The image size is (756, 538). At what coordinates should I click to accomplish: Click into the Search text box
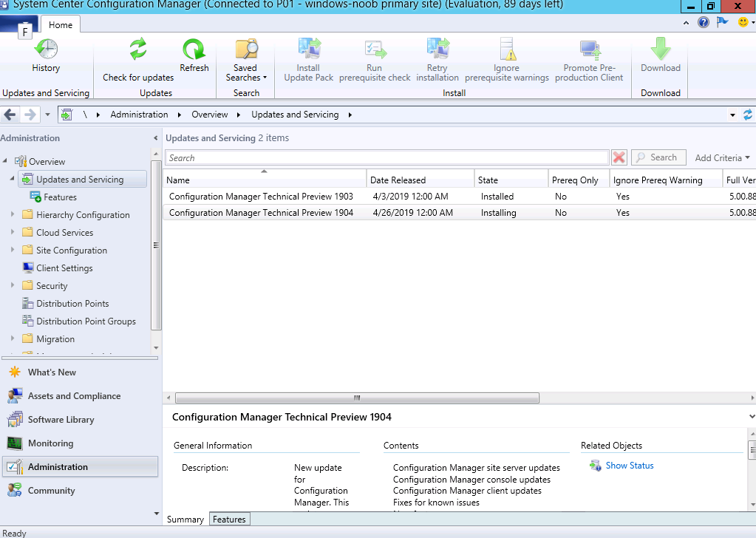coord(387,158)
